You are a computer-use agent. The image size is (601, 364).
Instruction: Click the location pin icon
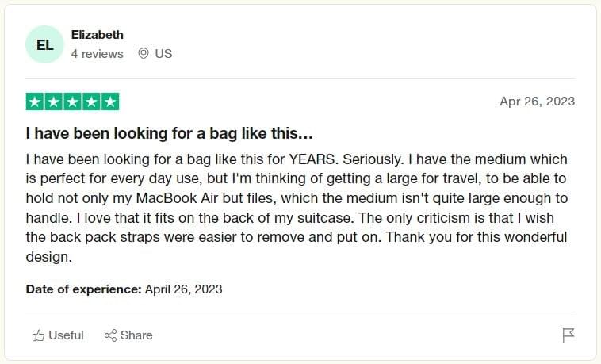144,54
